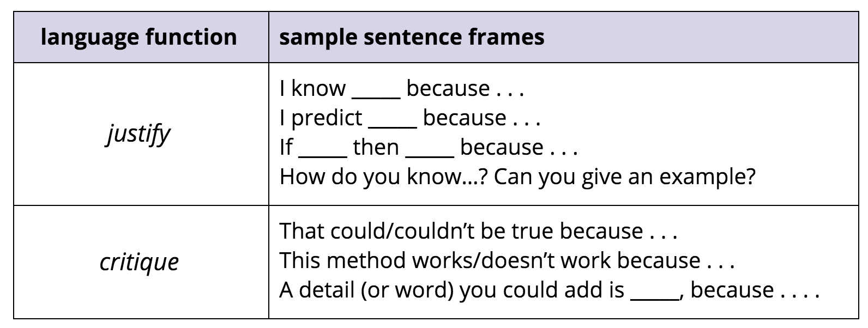Click "because" in the "I know" line
Viewport: 868px width, 328px height.
click(x=448, y=88)
